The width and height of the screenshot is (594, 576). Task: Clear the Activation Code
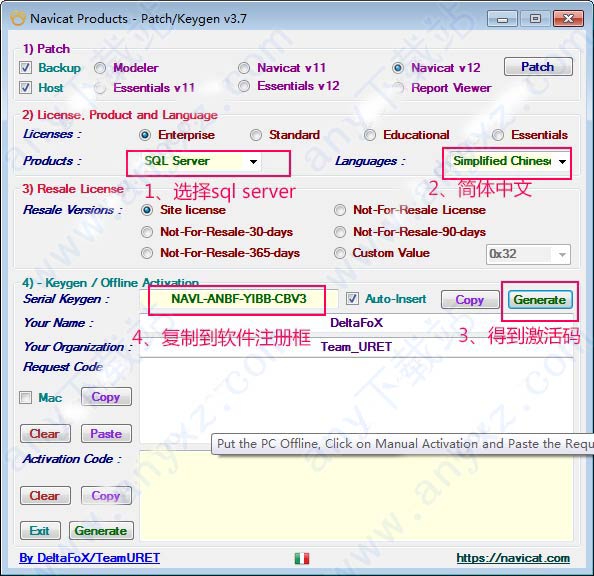click(x=45, y=496)
